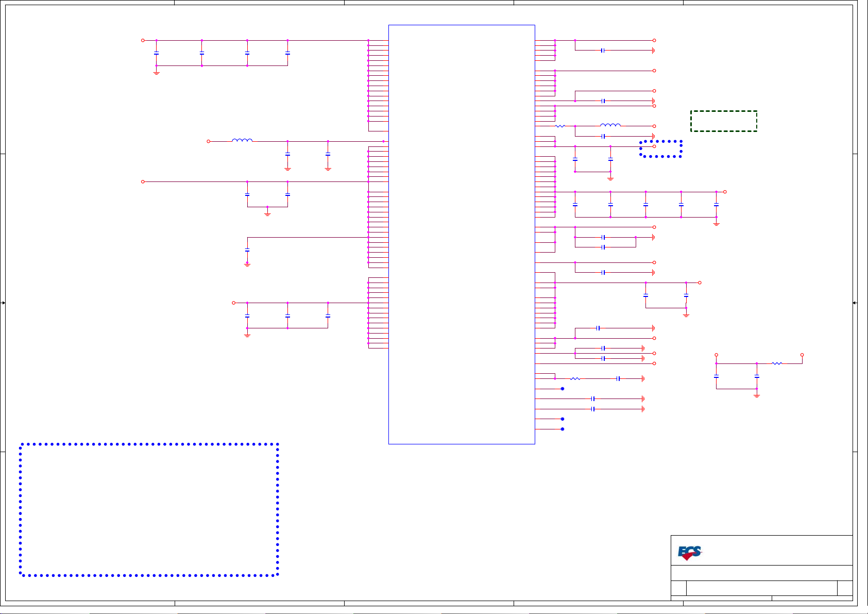Image resolution: width=868 pixels, height=614 pixels.
Task: Select the green dashed rectangle outline
Action: tap(724, 121)
